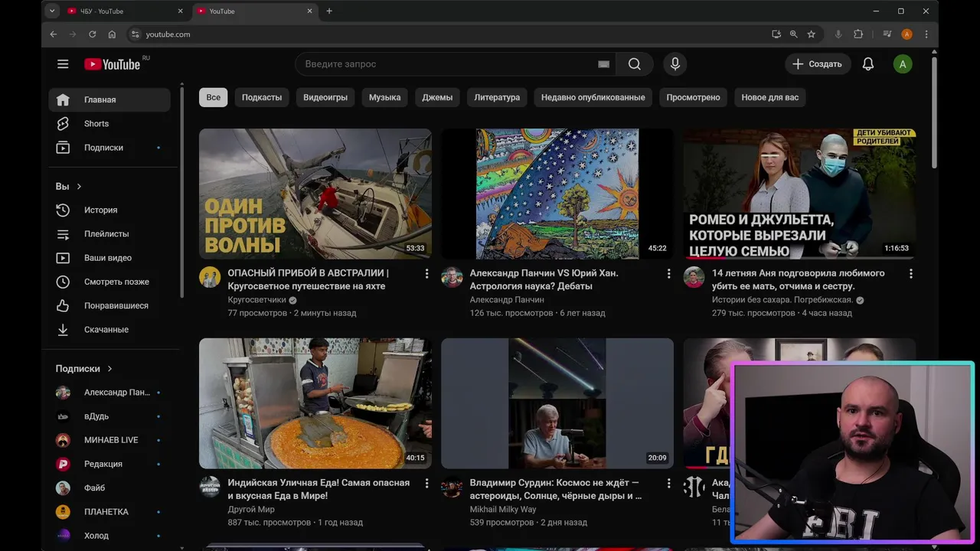Viewport: 980px width, 551px height.
Task: Open the Кругосветчики channel avatar
Action: [210, 277]
